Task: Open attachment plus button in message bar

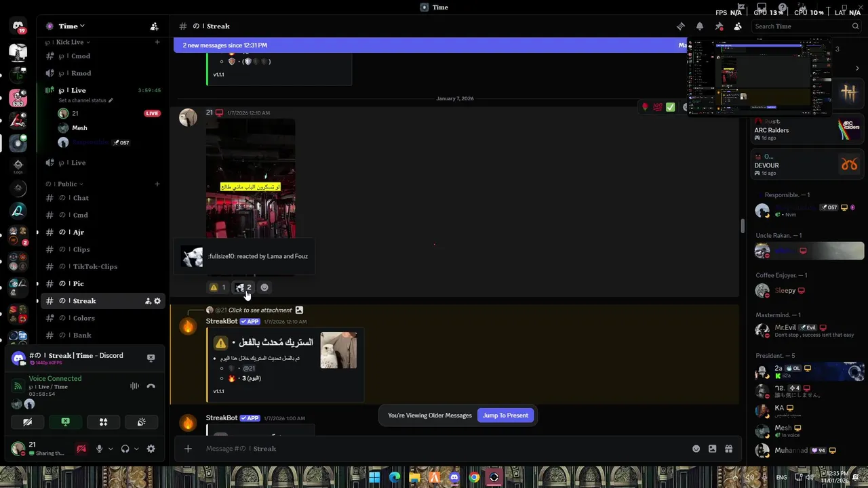Action: pos(188,449)
